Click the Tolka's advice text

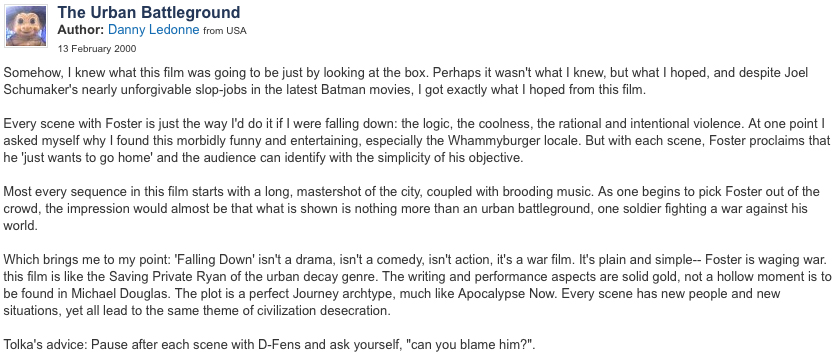pyautogui.click(x=45, y=345)
